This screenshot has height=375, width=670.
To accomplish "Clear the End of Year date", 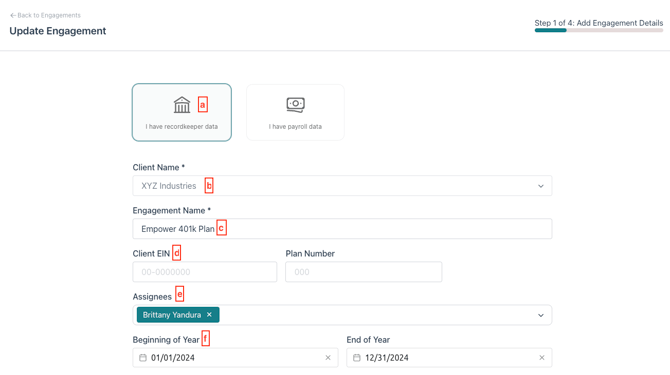I will [542, 357].
